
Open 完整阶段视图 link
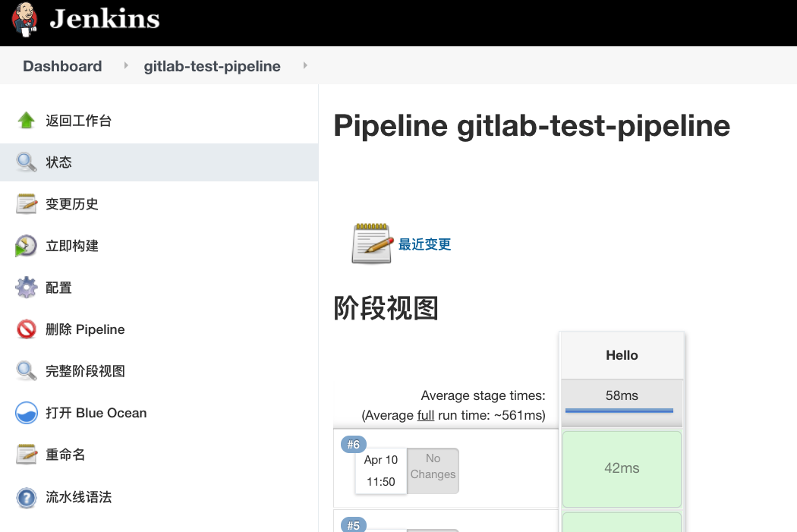(x=85, y=371)
